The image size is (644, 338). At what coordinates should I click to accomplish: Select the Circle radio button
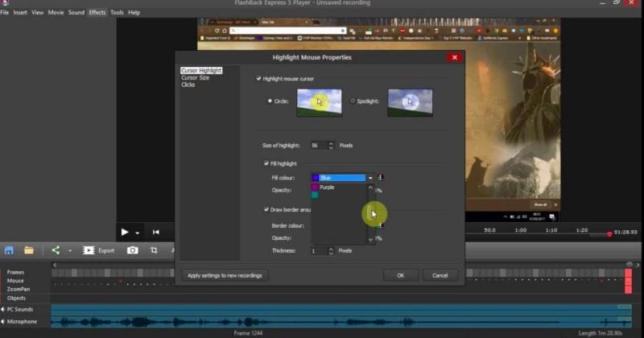point(270,101)
